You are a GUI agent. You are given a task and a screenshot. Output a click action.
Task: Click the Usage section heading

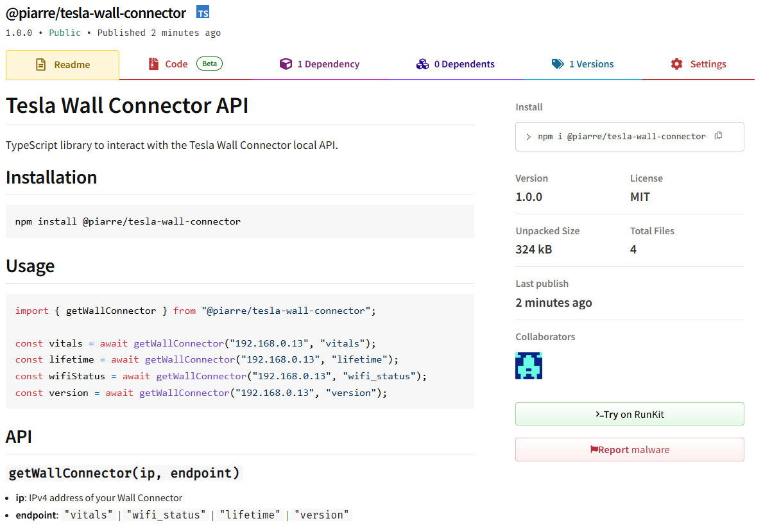[x=30, y=266]
